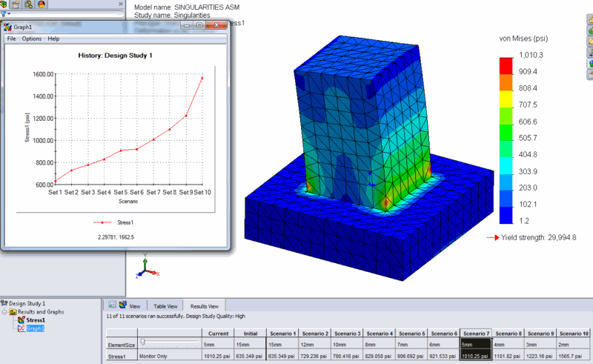Expand the panel tabs overflow chevron
The image size is (593, 364).
[x=121, y=4]
